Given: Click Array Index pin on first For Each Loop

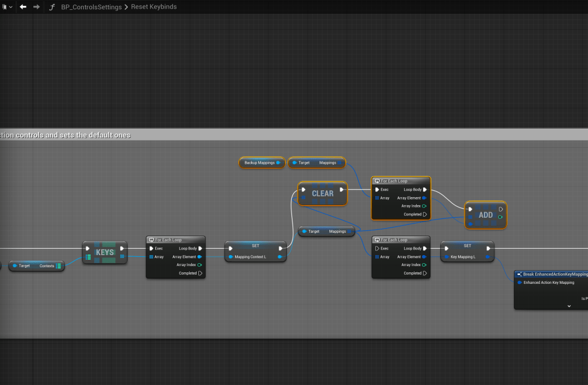Looking at the screenshot, I should pyautogui.click(x=199, y=265).
